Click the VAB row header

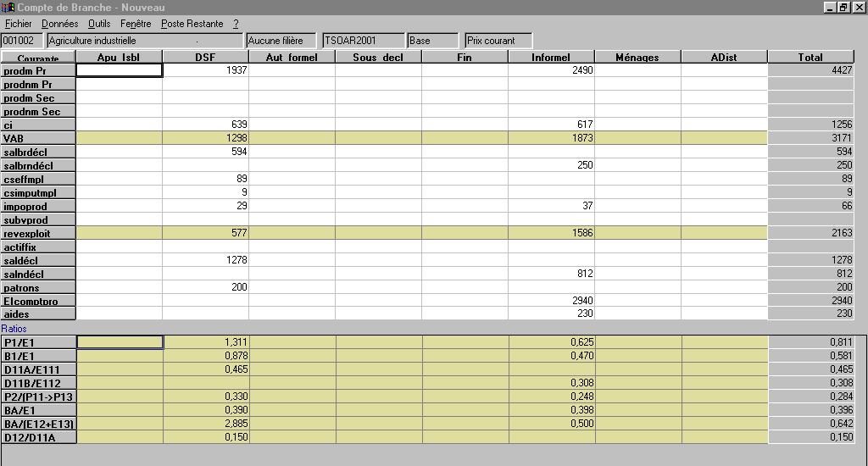tap(38, 138)
